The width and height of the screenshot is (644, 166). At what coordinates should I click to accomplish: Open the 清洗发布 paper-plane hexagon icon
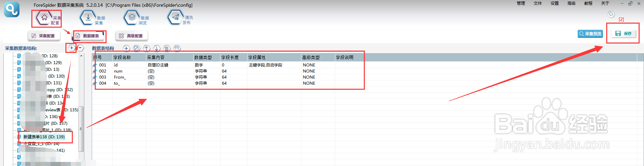click(176, 18)
